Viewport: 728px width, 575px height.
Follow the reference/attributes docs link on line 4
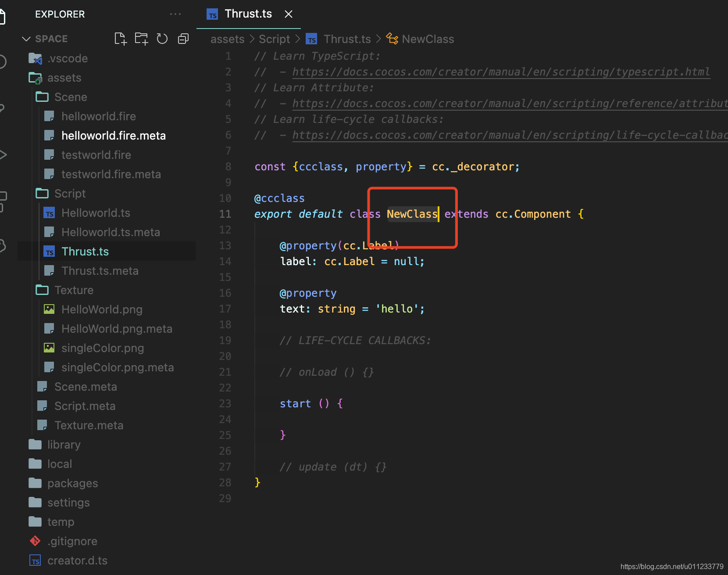[510, 104]
